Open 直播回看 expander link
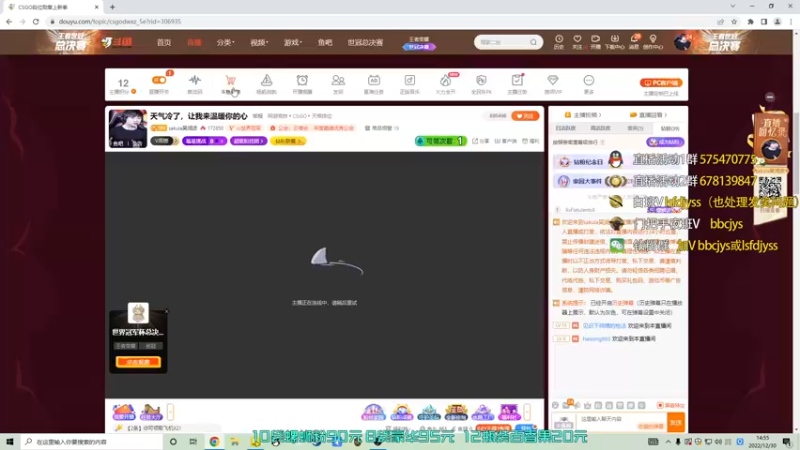The image size is (800, 450). (648, 115)
